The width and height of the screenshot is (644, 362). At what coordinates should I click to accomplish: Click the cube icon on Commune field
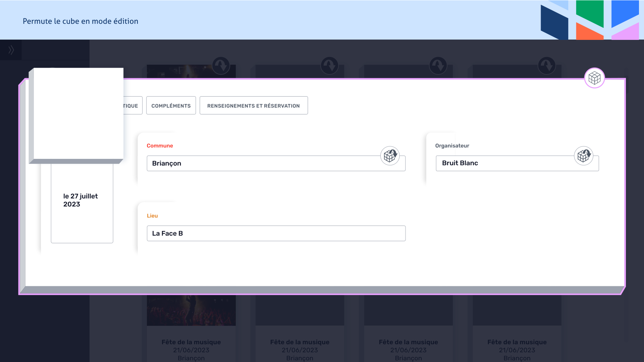[x=390, y=156]
